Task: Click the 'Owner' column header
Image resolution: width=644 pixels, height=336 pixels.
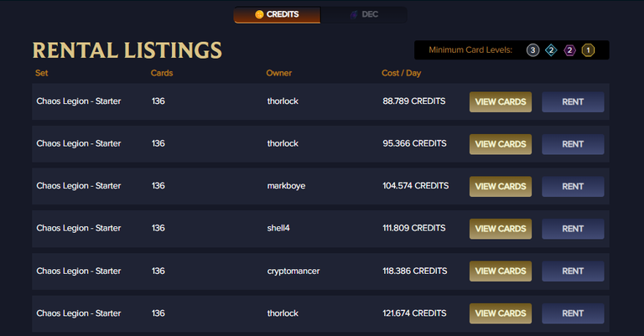Action: click(x=279, y=73)
